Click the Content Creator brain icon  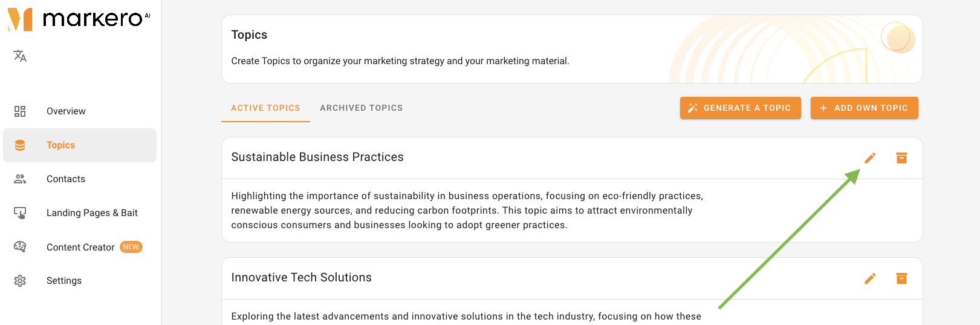click(x=20, y=247)
